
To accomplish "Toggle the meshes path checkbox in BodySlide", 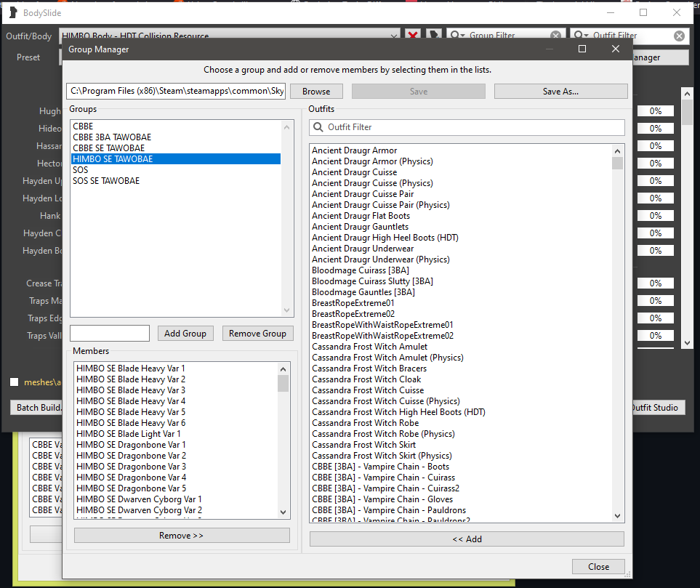I will click(15, 382).
